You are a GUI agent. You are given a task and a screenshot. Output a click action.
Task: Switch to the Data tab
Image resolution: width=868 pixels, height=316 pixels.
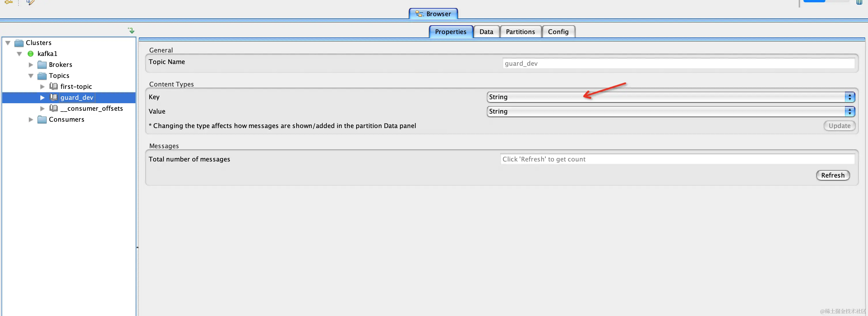tap(486, 32)
